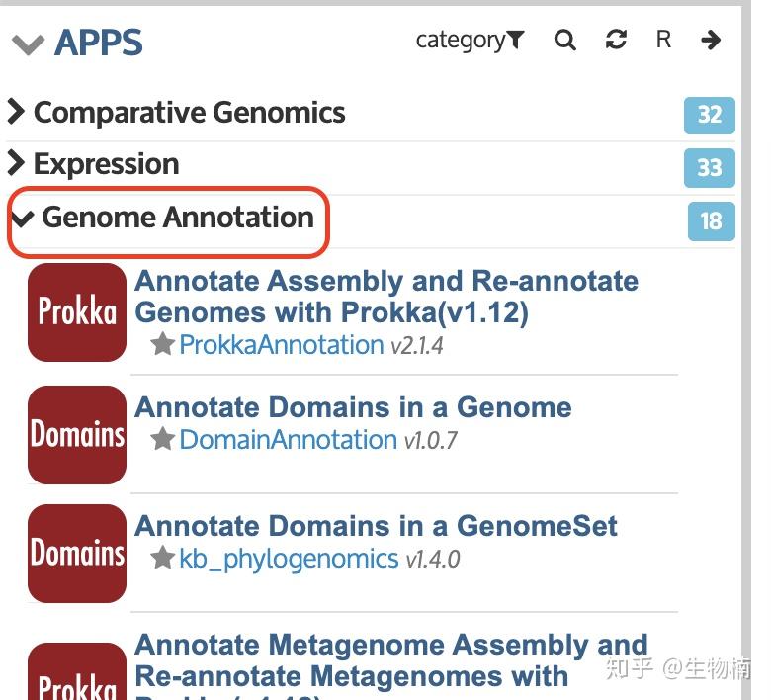Image resolution: width=771 pixels, height=700 pixels.
Task: Star the kb_phylogenomics app
Action: 163,559
